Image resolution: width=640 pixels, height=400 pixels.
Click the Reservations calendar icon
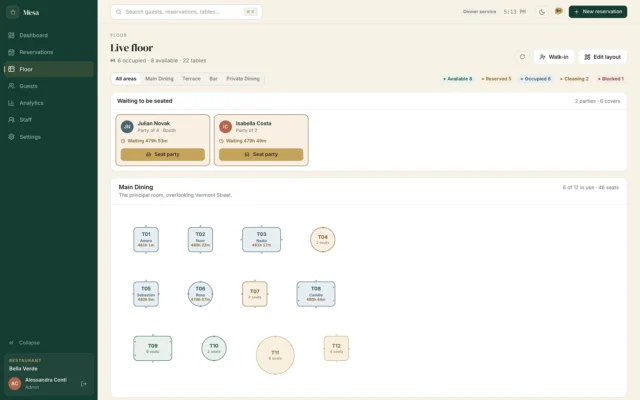[11, 52]
